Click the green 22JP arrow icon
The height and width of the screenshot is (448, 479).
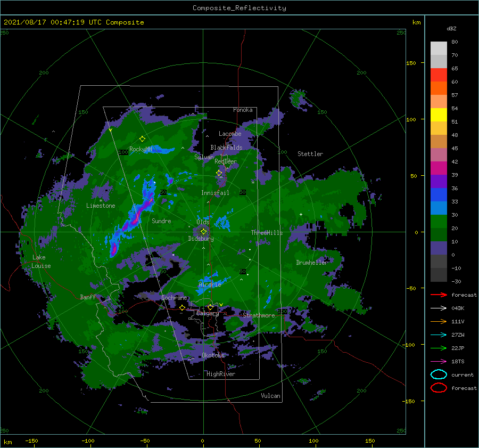click(x=439, y=348)
